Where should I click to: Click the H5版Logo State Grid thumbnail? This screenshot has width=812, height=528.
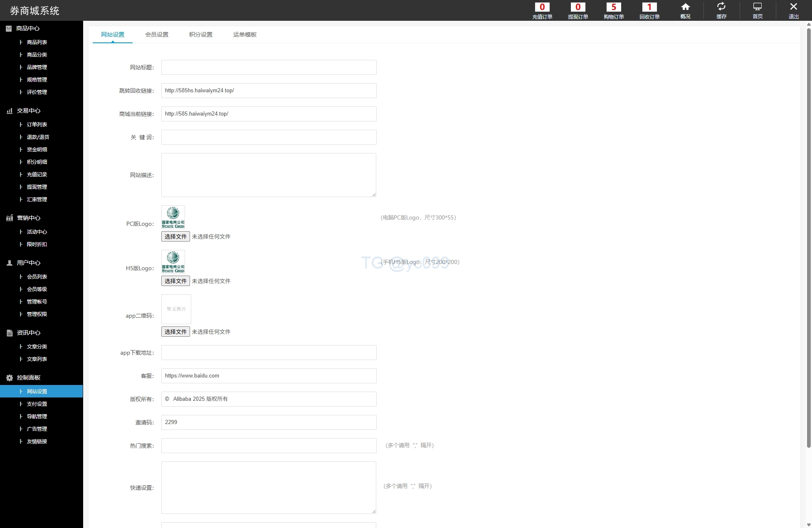coord(173,262)
